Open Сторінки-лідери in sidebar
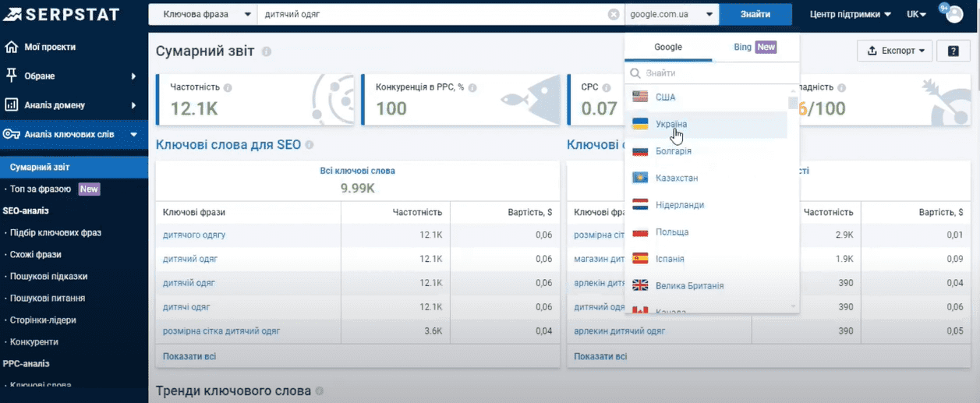This screenshot has height=403, width=980. click(43, 320)
